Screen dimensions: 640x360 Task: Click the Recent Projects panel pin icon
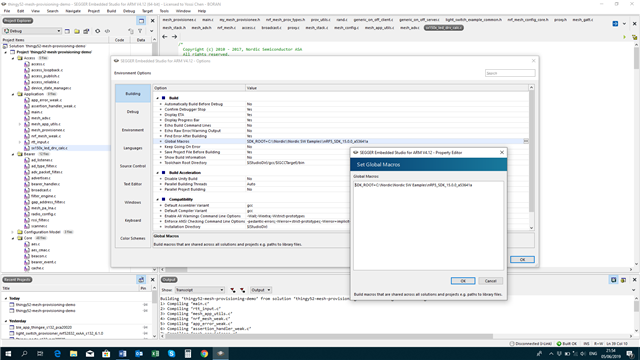(141, 280)
